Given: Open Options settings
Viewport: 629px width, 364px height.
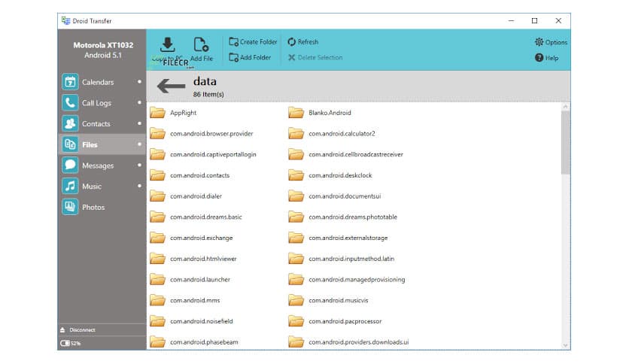Looking at the screenshot, I should tap(551, 42).
